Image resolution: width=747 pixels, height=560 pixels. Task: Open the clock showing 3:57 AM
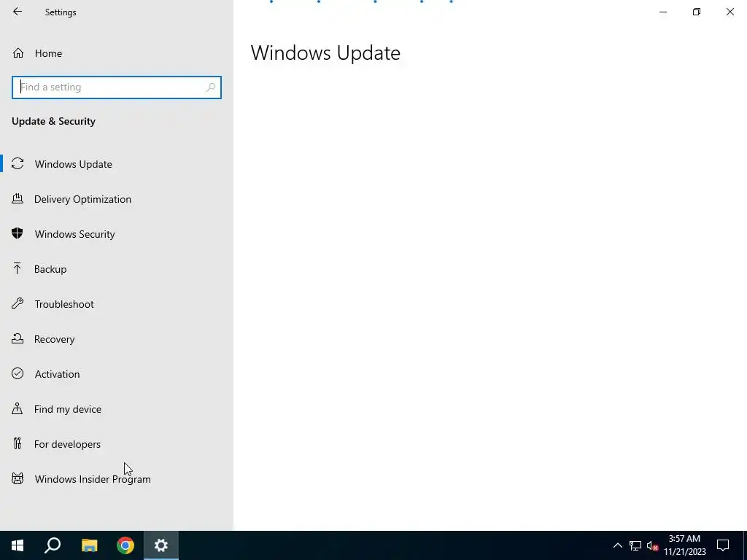[x=684, y=545]
